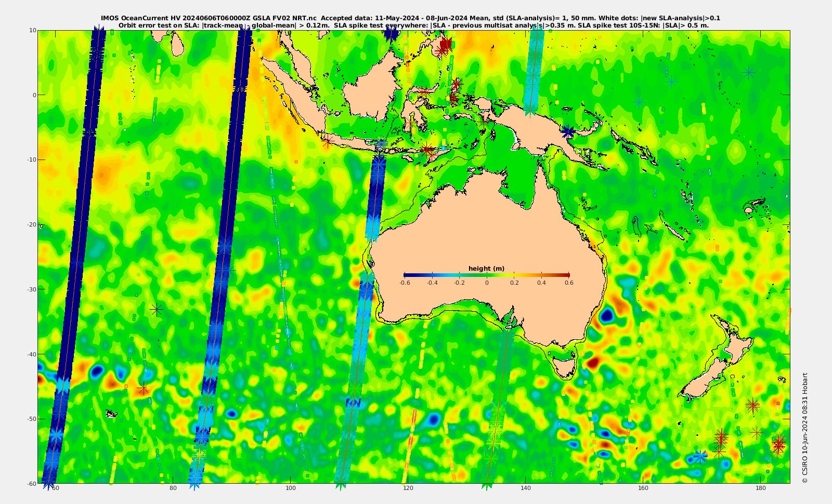Screen dimensions: 832x504
Task: Click the 'height (m)' colorbar title
Action: click(x=486, y=269)
